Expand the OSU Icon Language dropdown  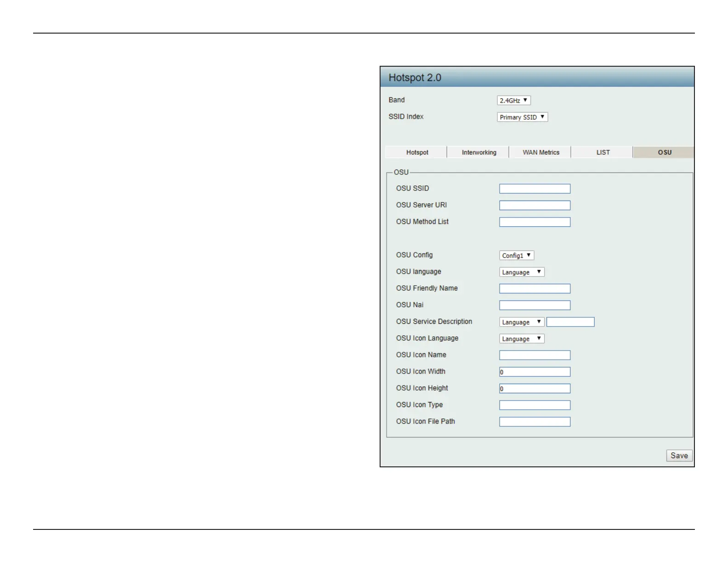click(x=522, y=339)
